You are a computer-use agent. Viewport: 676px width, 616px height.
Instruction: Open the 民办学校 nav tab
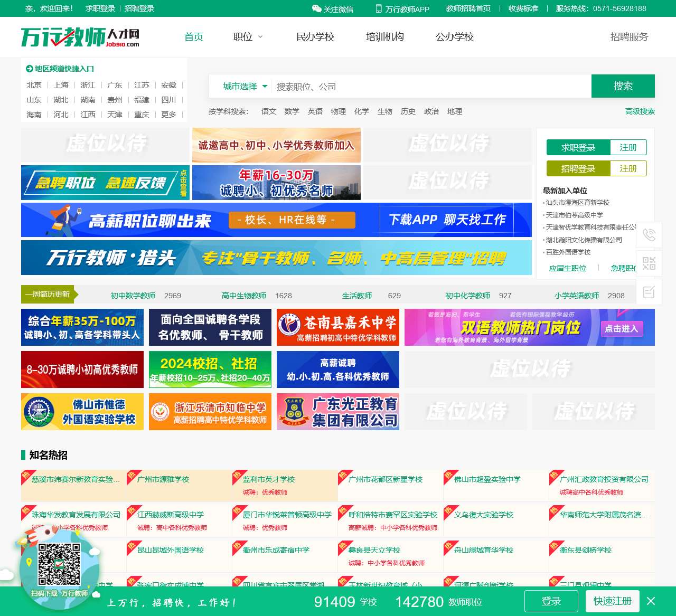pyautogui.click(x=315, y=37)
